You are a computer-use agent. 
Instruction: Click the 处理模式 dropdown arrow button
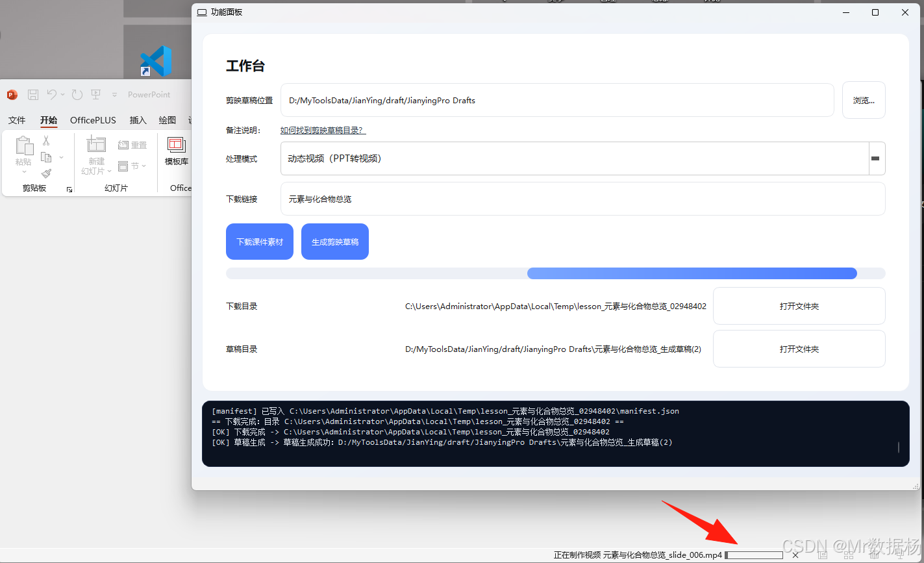click(875, 158)
